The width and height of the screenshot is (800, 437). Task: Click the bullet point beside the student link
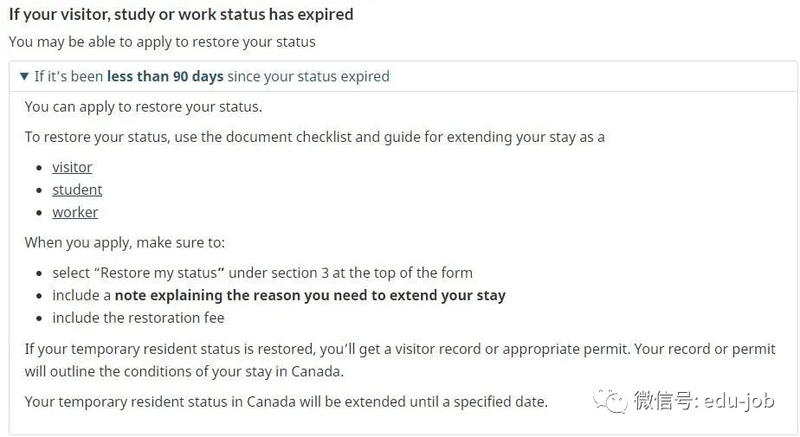(39, 190)
